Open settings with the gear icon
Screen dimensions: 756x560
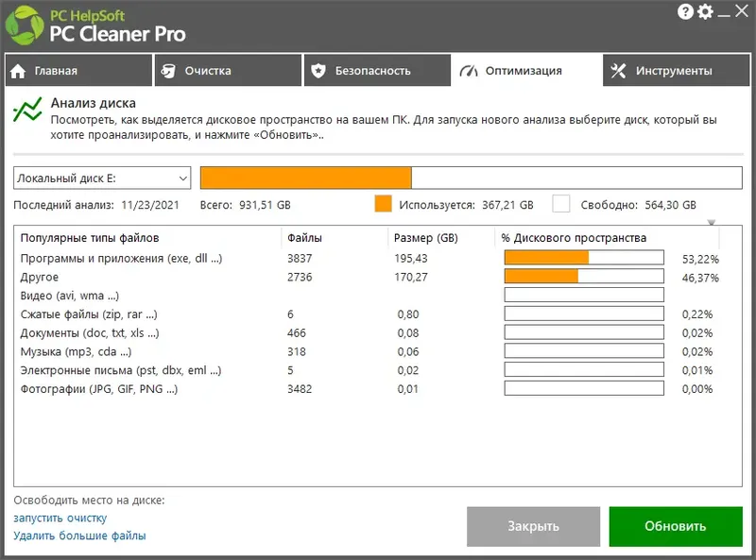705,11
